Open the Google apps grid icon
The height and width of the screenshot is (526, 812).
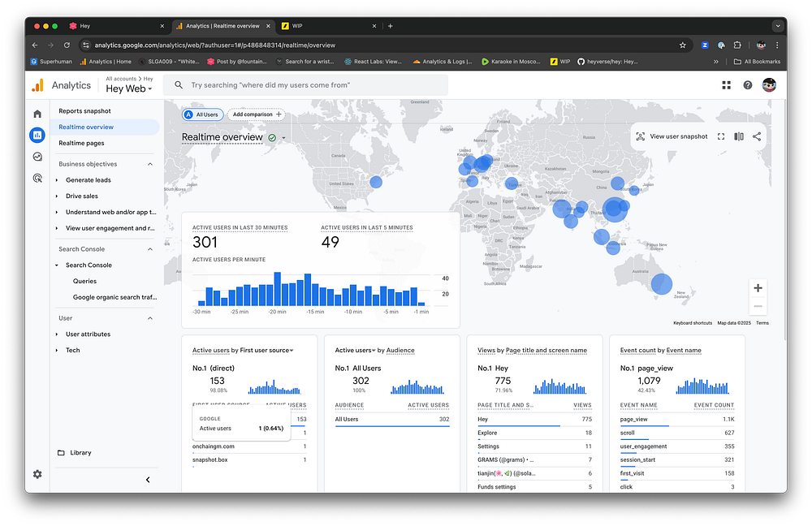point(726,85)
